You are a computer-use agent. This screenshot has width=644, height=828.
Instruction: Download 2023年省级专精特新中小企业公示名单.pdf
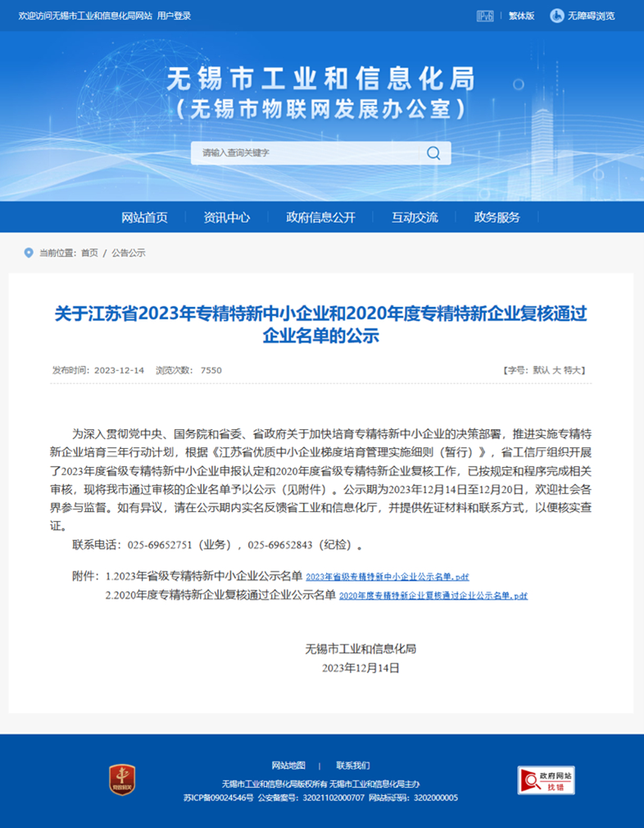point(388,577)
